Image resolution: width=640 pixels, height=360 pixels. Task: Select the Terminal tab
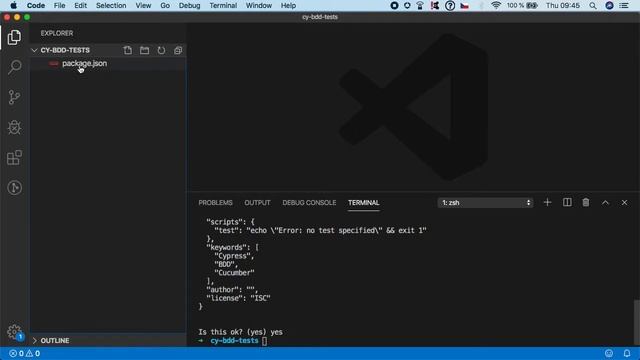[x=364, y=203]
